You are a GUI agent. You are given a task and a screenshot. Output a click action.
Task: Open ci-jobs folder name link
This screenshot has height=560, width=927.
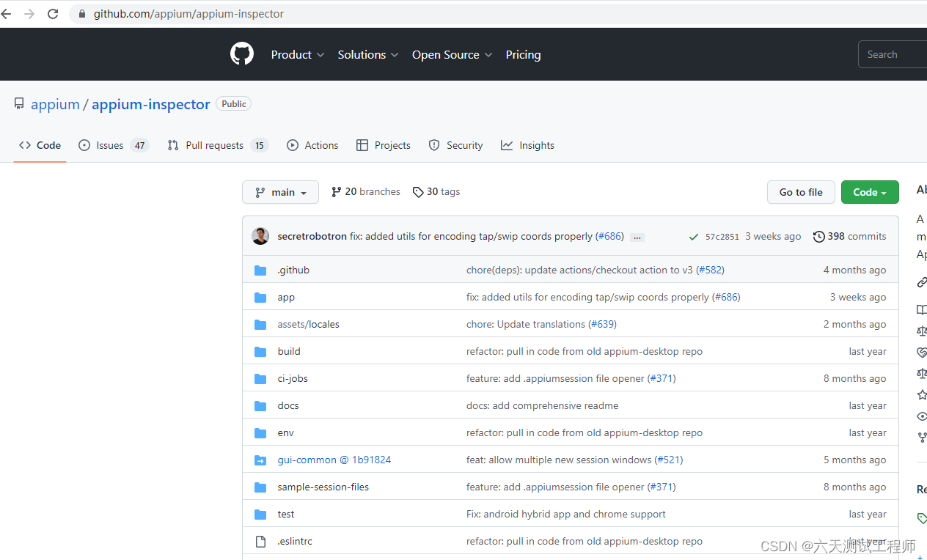pyautogui.click(x=293, y=379)
